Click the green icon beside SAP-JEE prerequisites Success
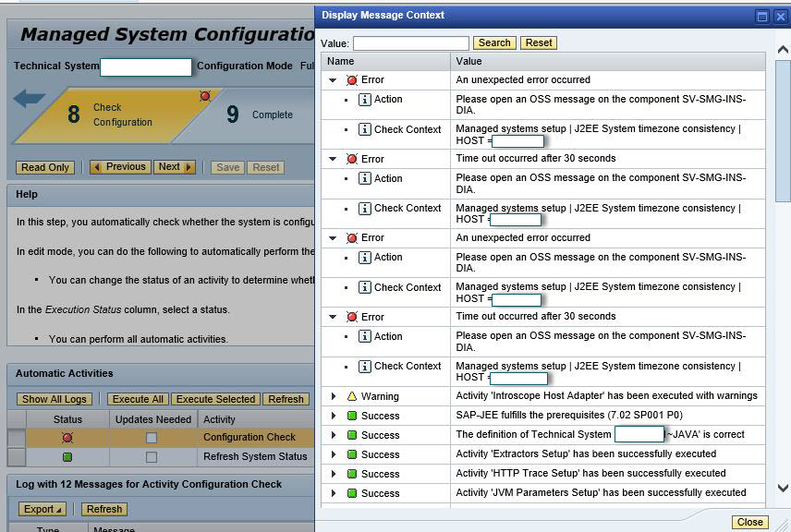The image size is (791, 532). pyautogui.click(x=352, y=416)
